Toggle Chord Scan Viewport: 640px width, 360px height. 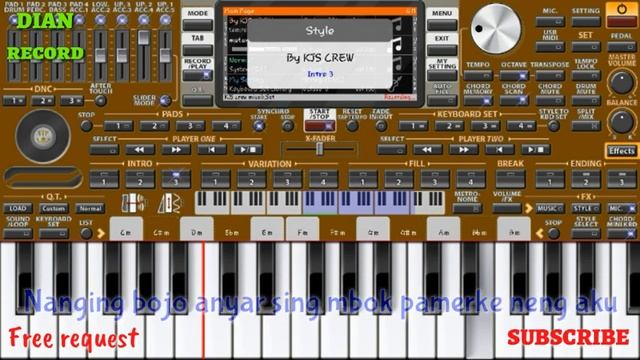(x=514, y=100)
